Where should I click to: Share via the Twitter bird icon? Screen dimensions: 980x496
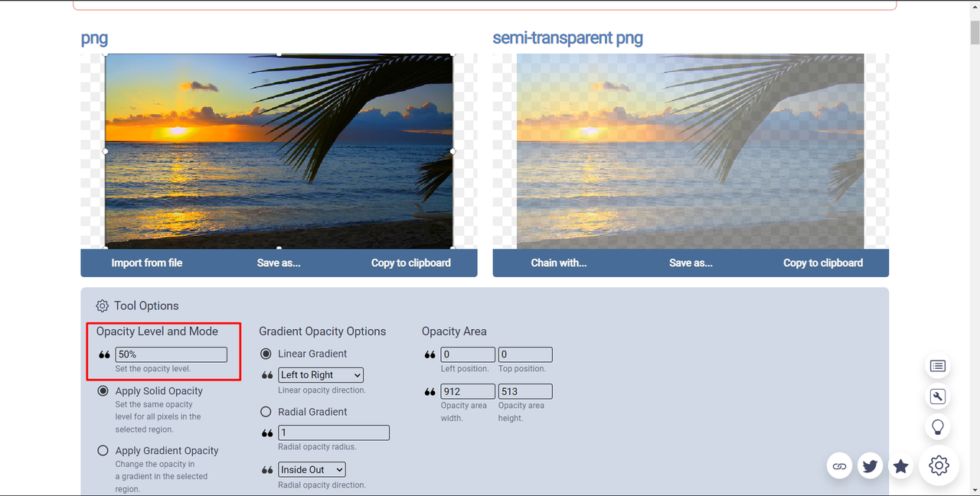point(870,466)
